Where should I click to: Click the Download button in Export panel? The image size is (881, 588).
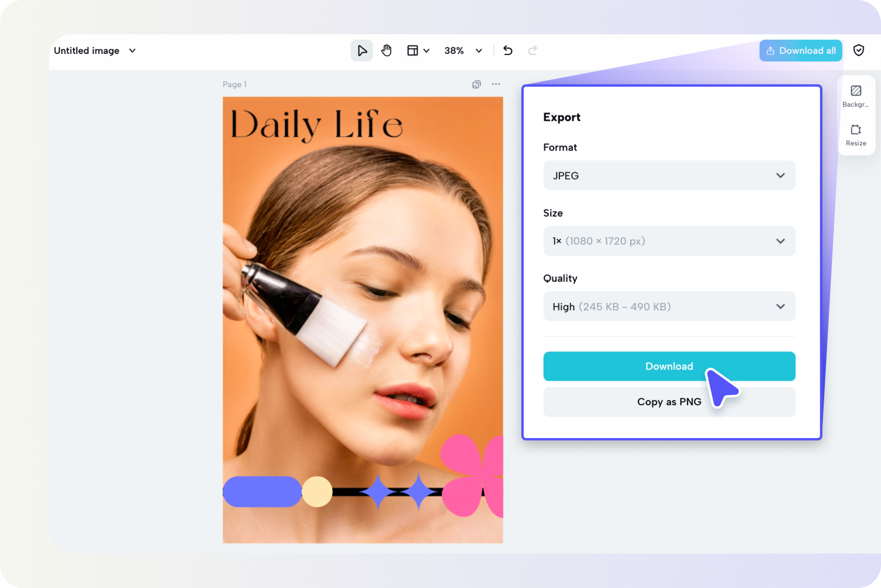click(669, 366)
